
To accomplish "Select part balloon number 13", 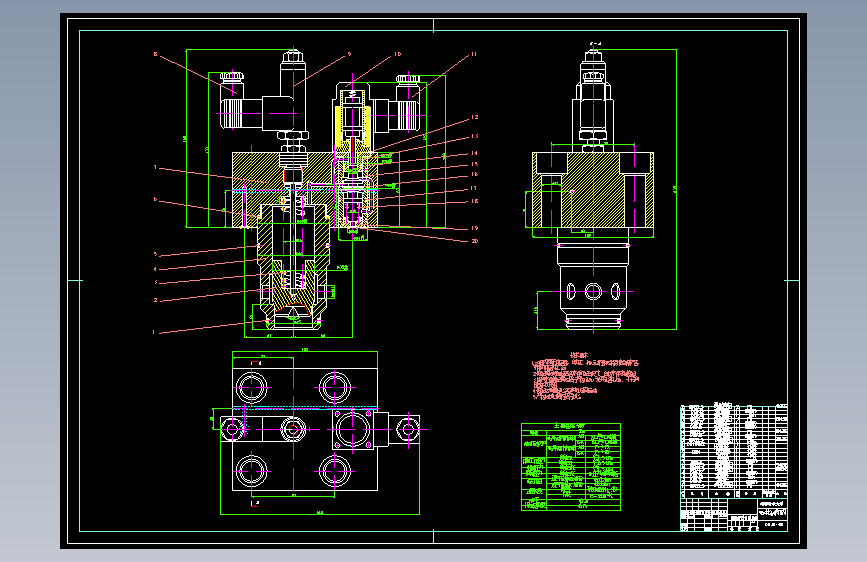I will coord(474,136).
